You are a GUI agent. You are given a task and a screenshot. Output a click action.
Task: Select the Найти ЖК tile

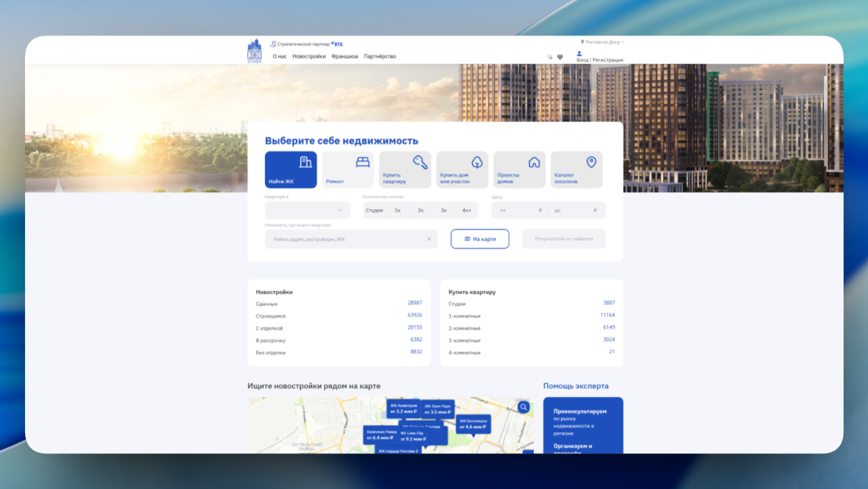(x=291, y=169)
